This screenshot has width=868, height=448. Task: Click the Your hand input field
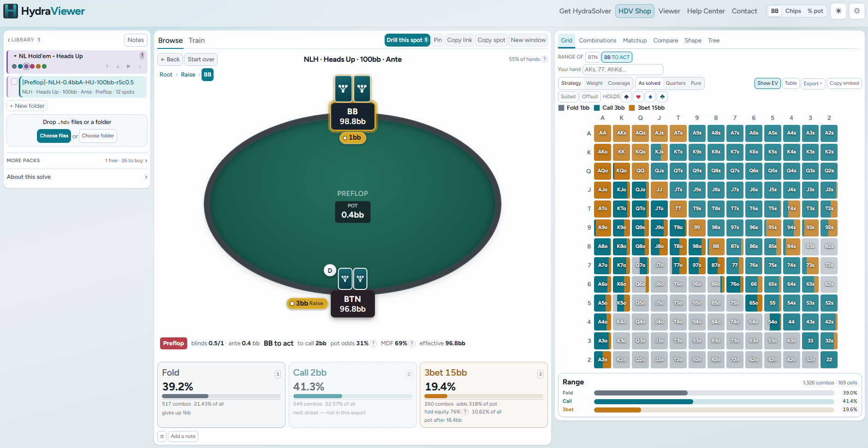click(623, 70)
